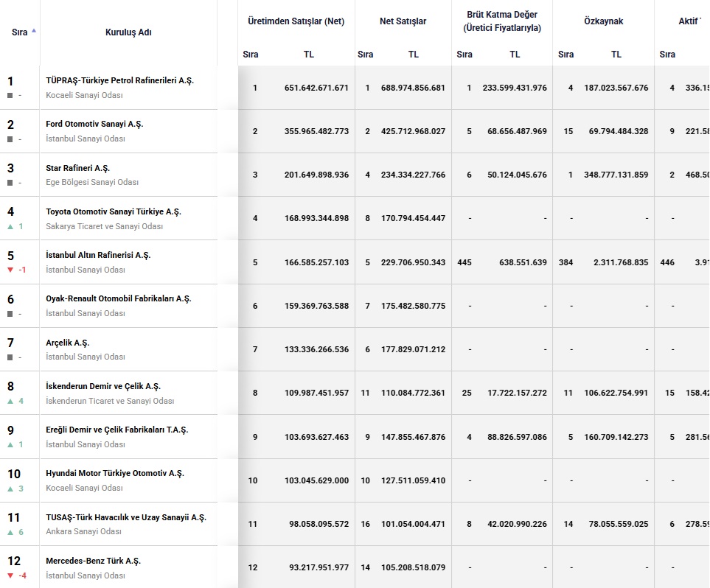Select İstanbul Altın Rafinerisi A.Ş. company name

coord(98,255)
